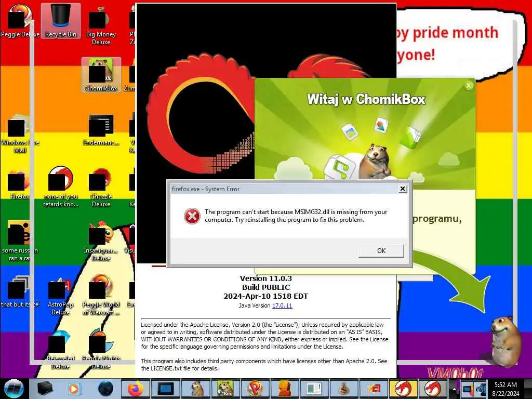The height and width of the screenshot is (399, 532).
Task: Close the firefox.exe System Error dialog
Action: point(403,189)
